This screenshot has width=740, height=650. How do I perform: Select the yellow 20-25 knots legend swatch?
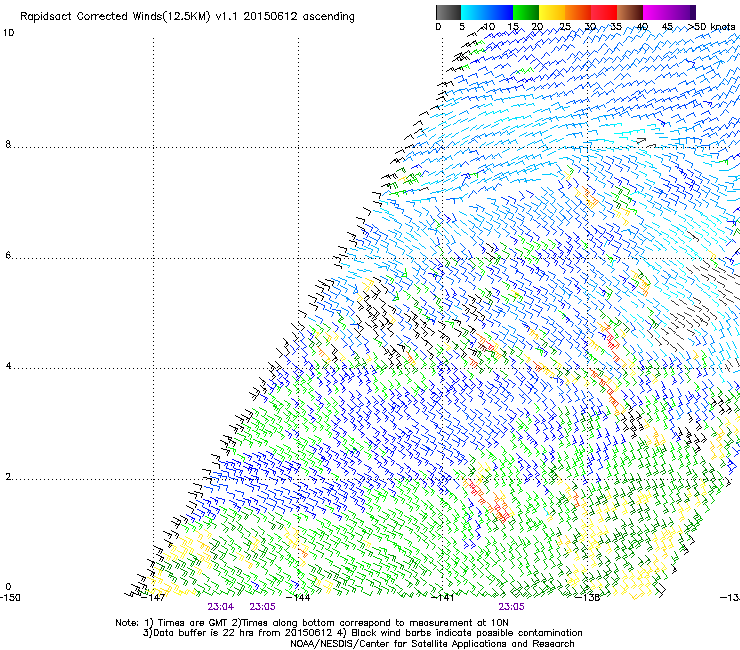pyautogui.click(x=552, y=12)
